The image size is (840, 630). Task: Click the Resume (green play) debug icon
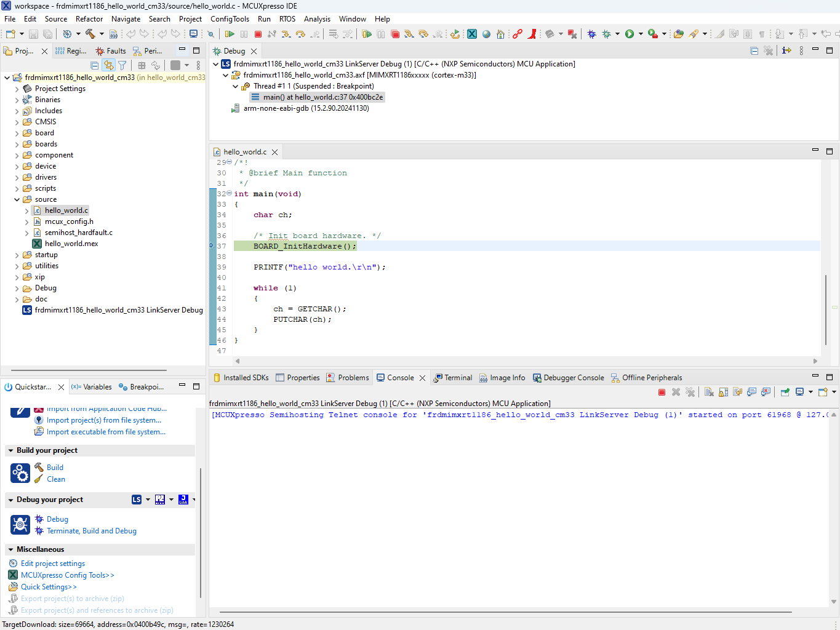tap(230, 34)
